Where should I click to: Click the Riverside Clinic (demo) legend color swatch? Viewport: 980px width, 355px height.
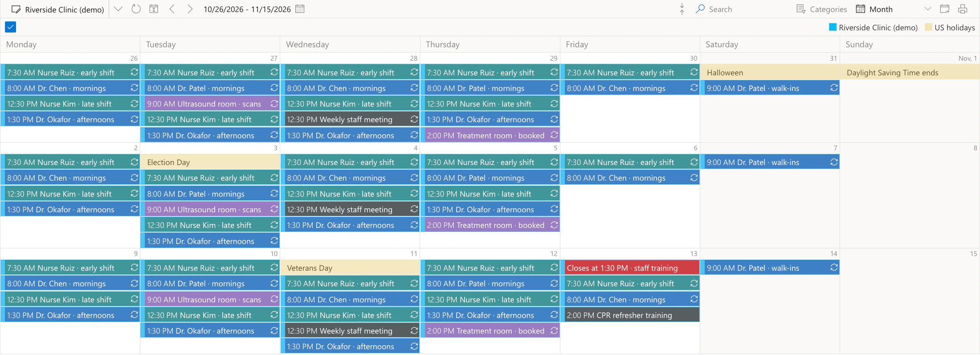(x=833, y=27)
